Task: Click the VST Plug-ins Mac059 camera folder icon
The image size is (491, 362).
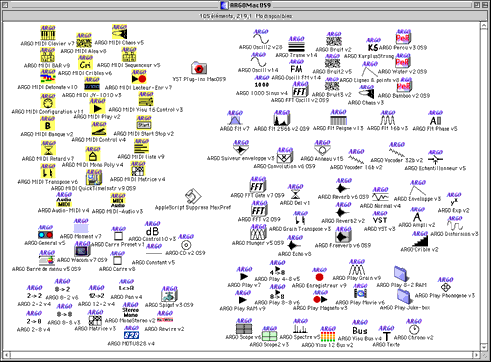Action: coord(199,68)
